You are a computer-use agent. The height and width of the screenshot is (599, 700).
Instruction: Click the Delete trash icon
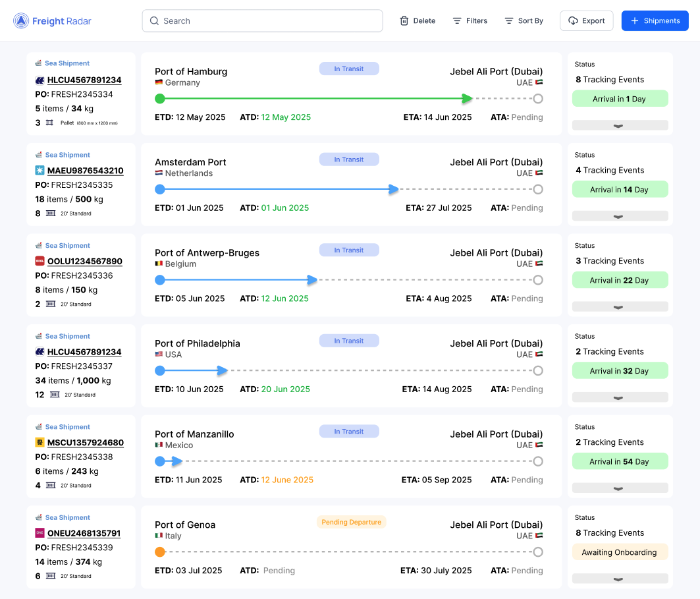point(404,21)
